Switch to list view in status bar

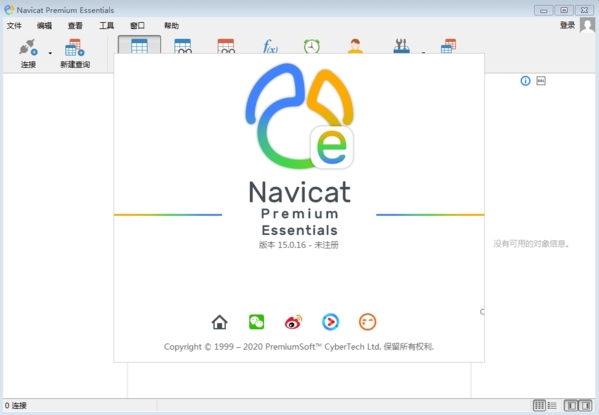(552, 405)
